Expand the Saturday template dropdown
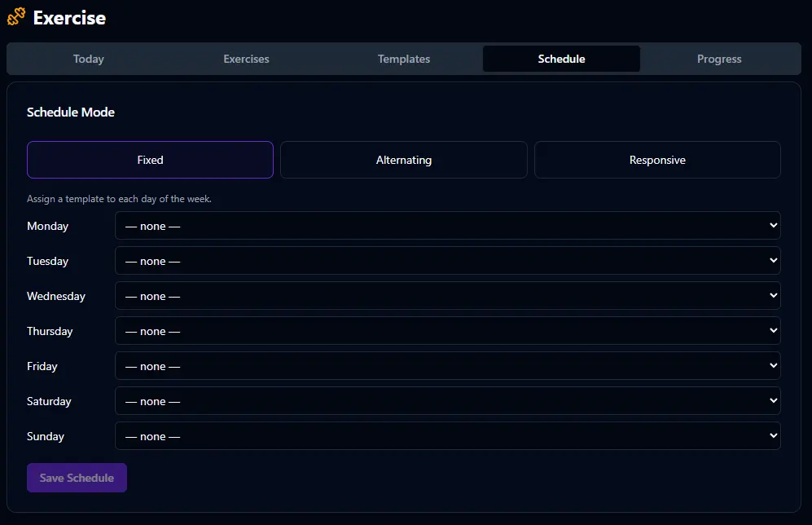The width and height of the screenshot is (812, 525). point(447,401)
